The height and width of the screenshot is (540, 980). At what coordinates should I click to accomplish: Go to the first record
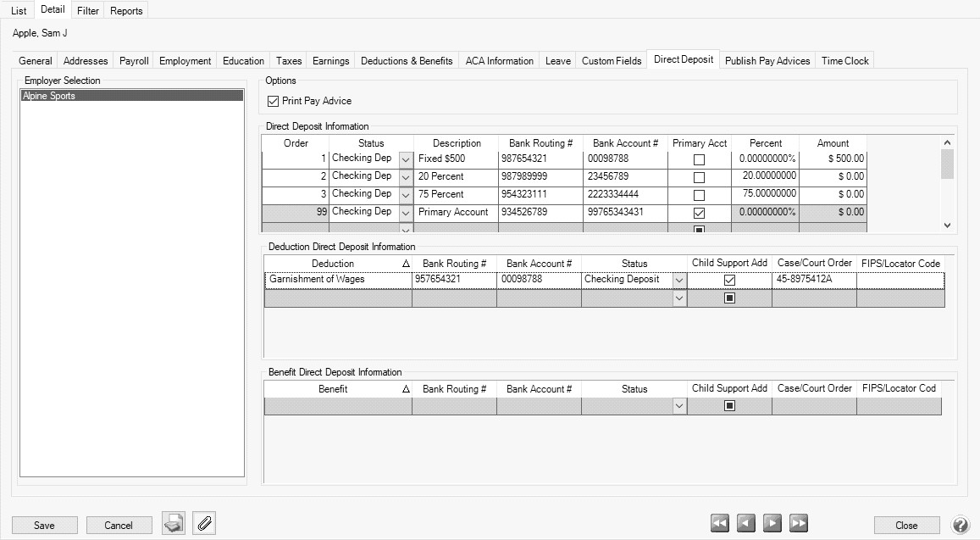(719, 524)
